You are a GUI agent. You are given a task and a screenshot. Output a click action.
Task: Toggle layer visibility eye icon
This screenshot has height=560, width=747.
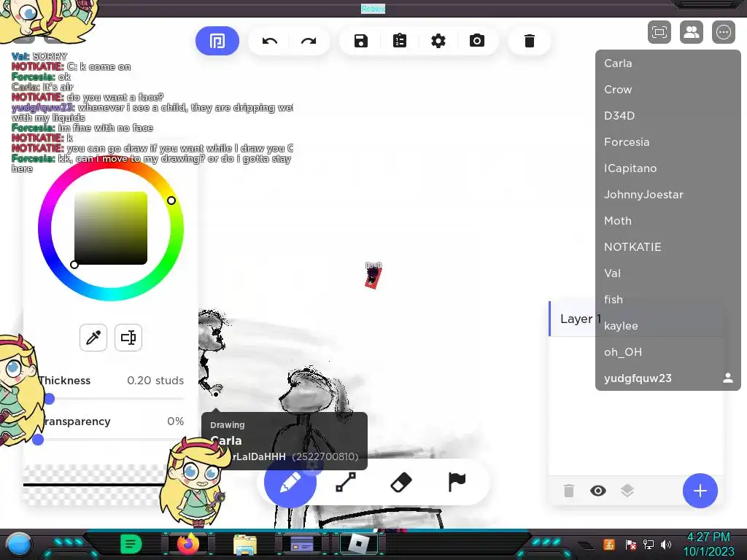coord(598,491)
